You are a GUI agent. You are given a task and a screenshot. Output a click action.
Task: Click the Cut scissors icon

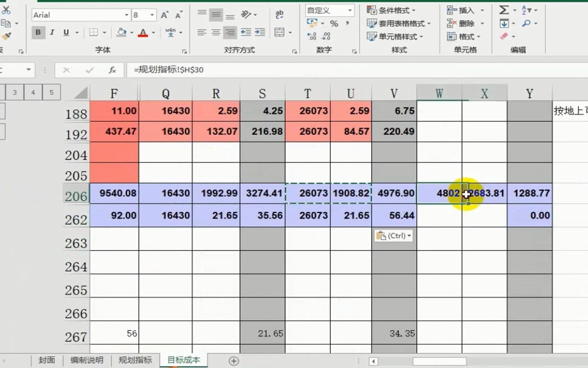6,10
